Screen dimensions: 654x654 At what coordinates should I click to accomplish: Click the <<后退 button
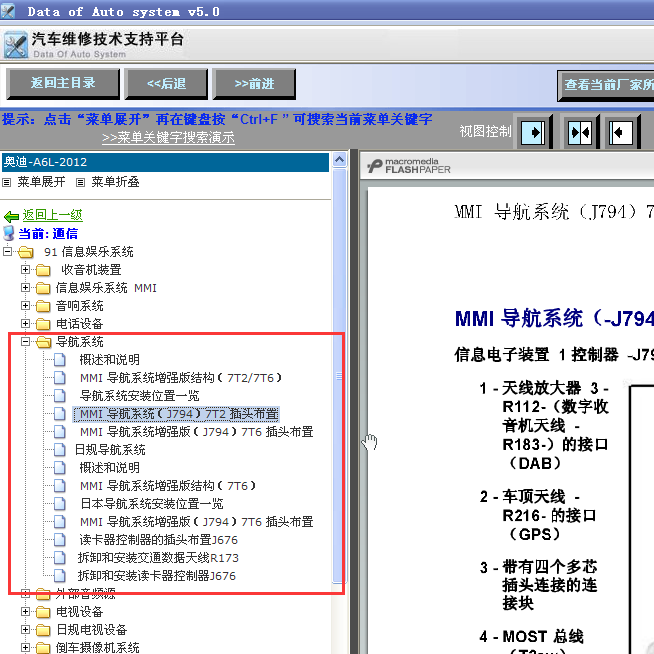[166, 84]
